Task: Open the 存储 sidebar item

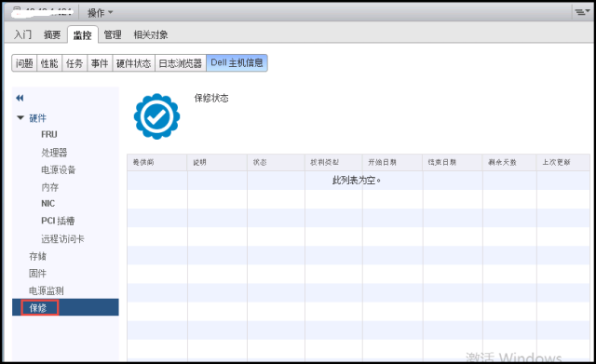Action: 37,256
